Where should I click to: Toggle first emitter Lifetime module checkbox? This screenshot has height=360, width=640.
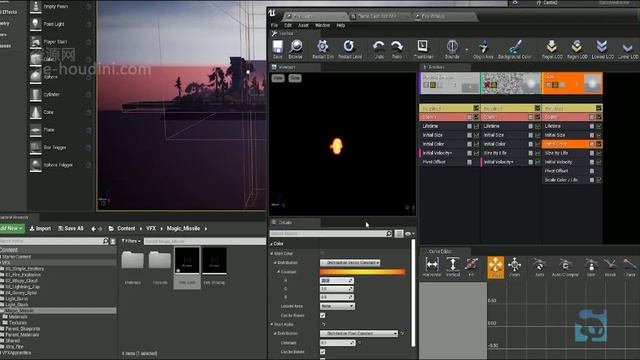[x=469, y=126]
